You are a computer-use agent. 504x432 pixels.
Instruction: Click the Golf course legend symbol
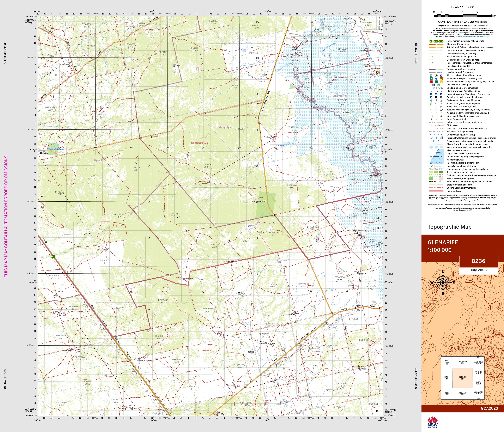pyautogui.click(x=431, y=101)
